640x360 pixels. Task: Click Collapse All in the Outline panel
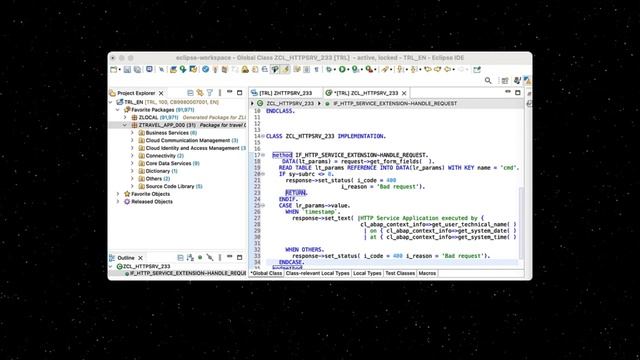click(x=180, y=258)
